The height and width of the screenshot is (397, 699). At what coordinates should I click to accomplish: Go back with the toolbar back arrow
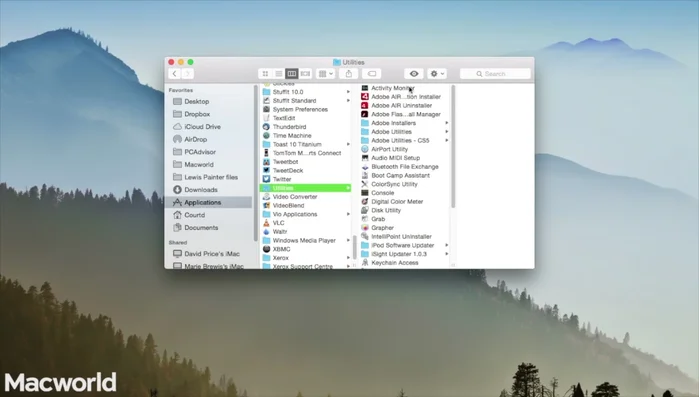click(x=175, y=74)
